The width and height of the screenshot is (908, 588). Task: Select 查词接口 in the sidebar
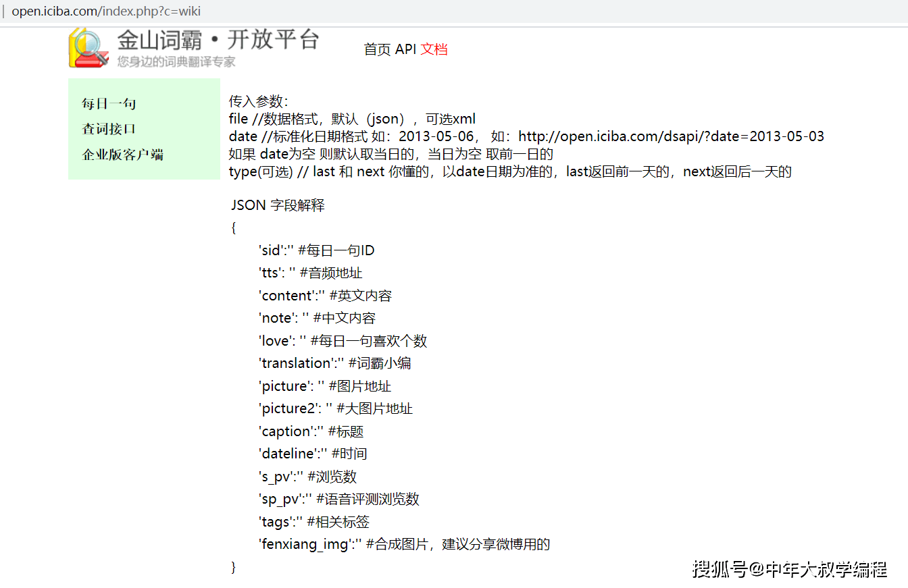109,129
